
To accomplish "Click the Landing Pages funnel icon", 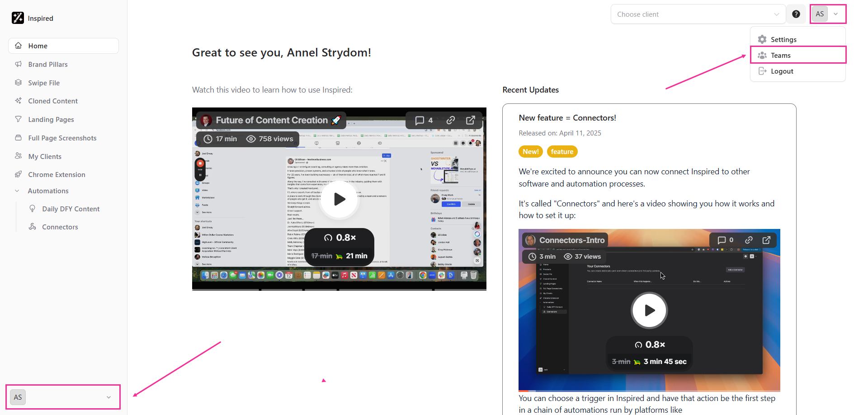I will 19,119.
